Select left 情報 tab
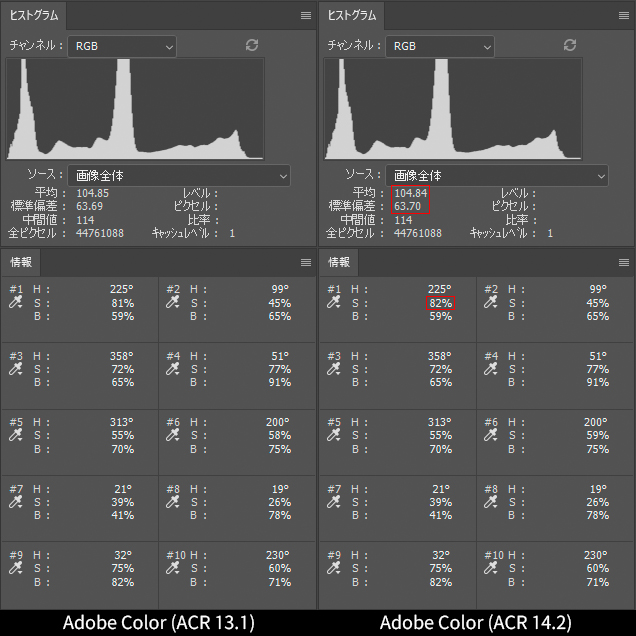This screenshot has height=636, width=636. tap(21, 262)
